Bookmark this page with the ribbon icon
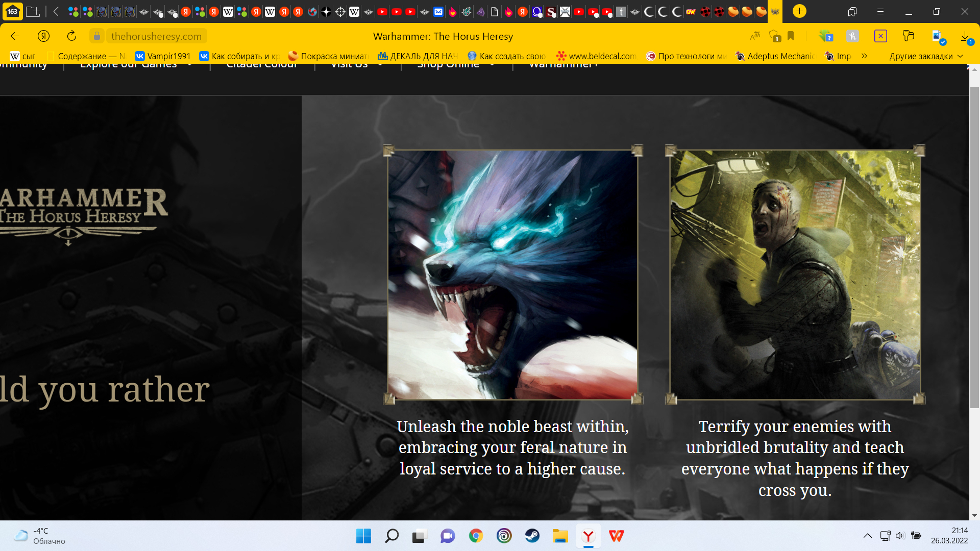 tap(791, 36)
